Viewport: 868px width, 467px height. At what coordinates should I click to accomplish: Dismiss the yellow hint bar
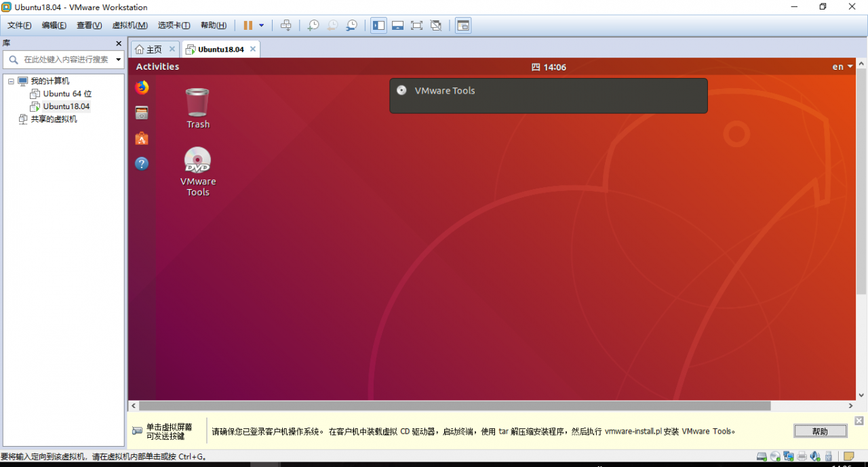859,421
